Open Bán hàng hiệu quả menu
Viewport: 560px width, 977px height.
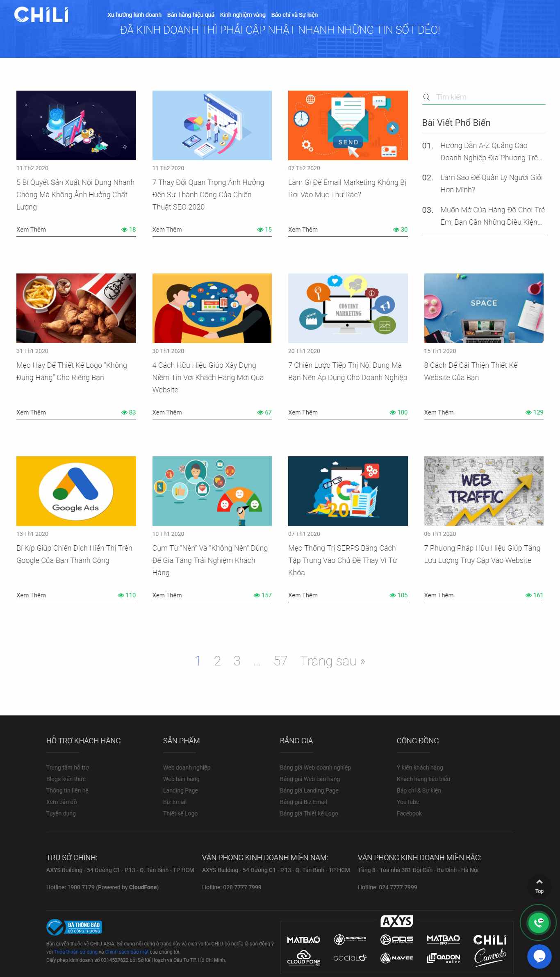(x=191, y=15)
